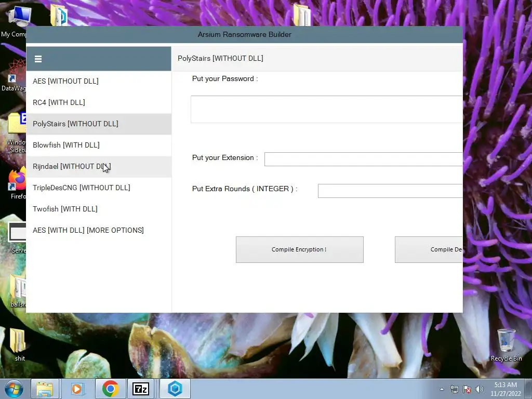Select AES [WITHOUT DLL] in the sidebar
The width and height of the screenshot is (532, 399).
click(99, 81)
